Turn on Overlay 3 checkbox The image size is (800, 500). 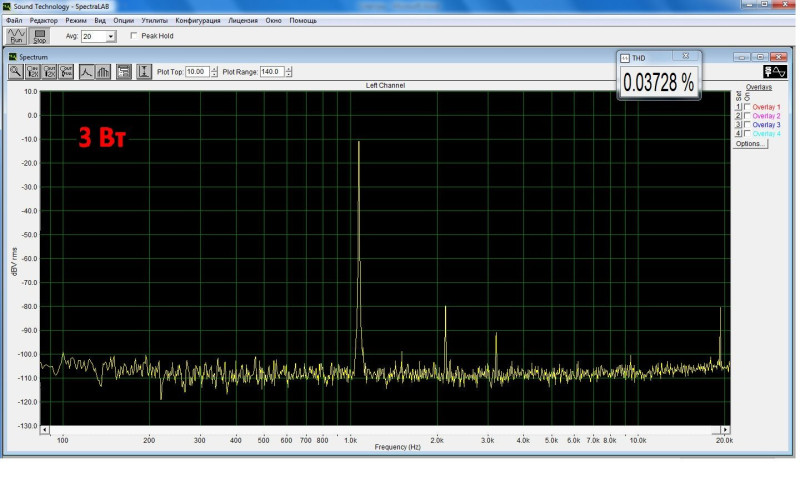[x=747, y=124]
